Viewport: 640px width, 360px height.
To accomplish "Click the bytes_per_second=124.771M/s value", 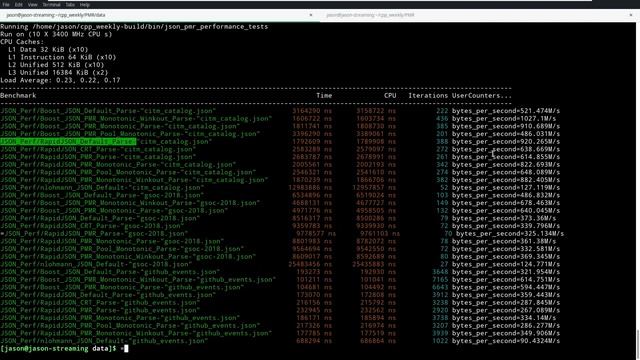I will click(506, 264).
